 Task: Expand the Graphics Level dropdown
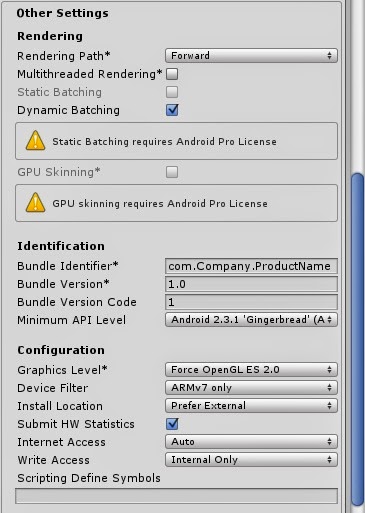(251, 370)
